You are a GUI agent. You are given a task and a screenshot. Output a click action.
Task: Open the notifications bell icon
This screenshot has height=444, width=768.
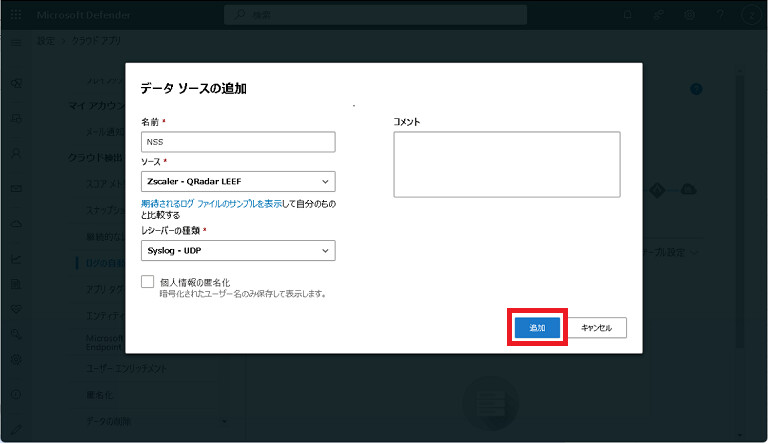pos(627,15)
